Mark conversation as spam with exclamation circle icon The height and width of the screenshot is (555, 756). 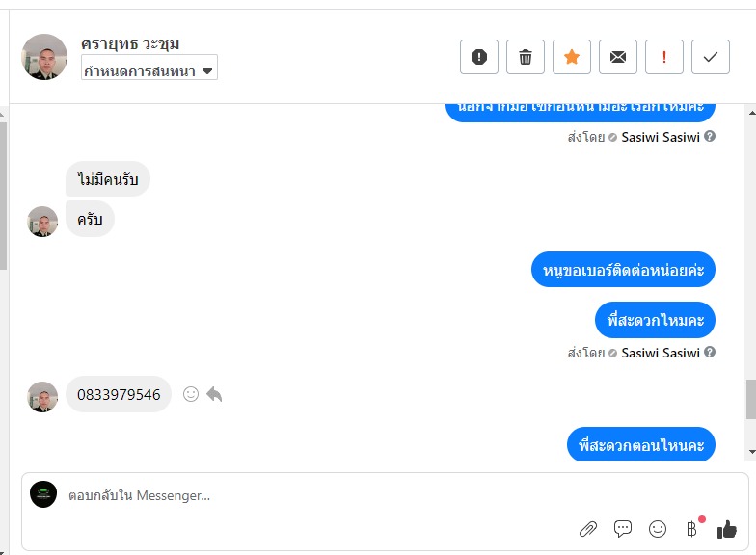(479, 57)
